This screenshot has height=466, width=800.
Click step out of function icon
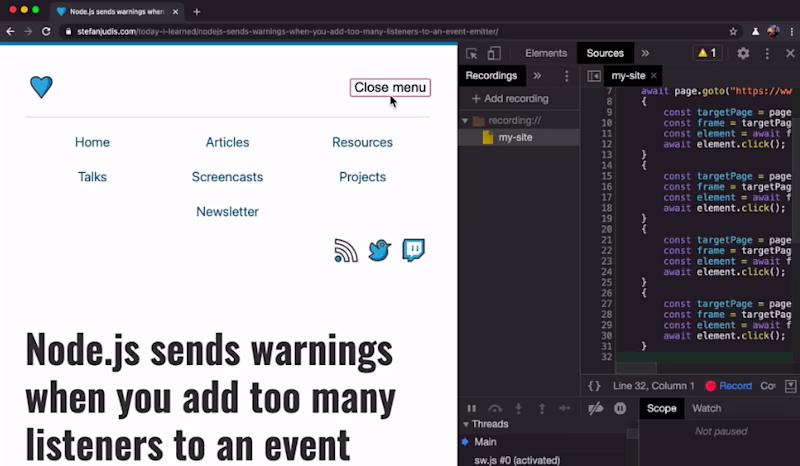542,408
